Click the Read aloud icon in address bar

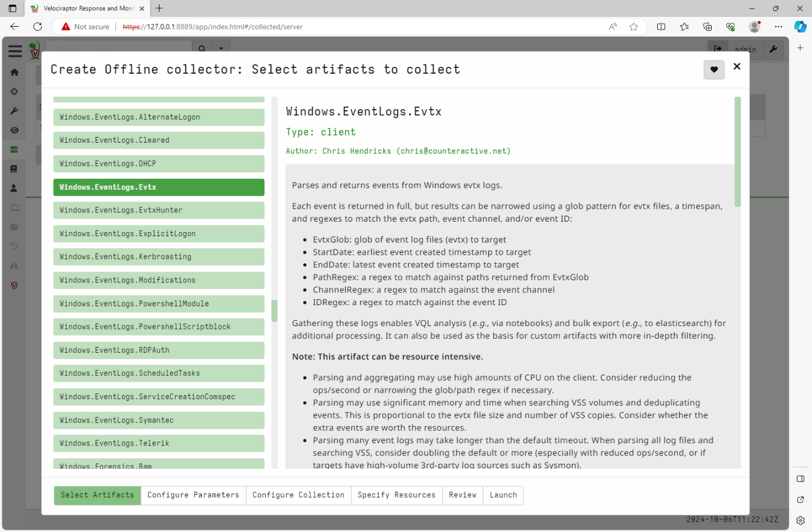pyautogui.click(x=612, y=27)
